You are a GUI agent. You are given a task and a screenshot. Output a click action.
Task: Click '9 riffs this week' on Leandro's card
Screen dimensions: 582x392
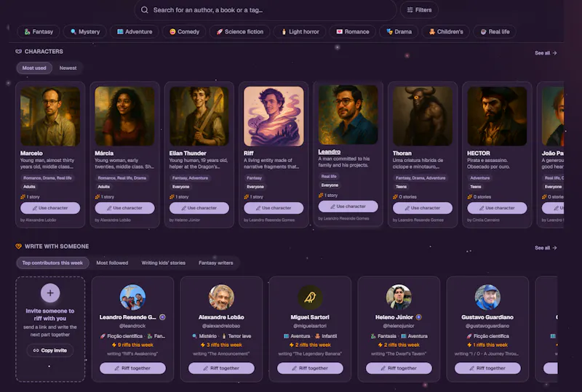click(132, 345)
